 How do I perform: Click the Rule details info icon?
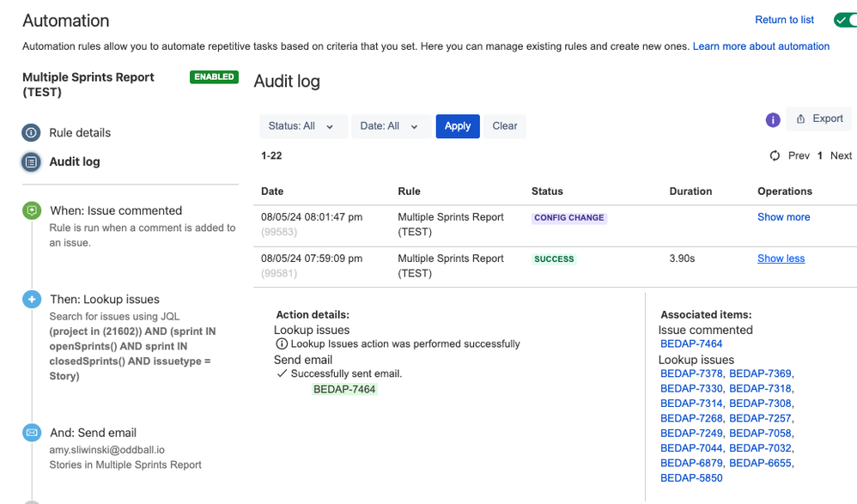pos(32,133)
